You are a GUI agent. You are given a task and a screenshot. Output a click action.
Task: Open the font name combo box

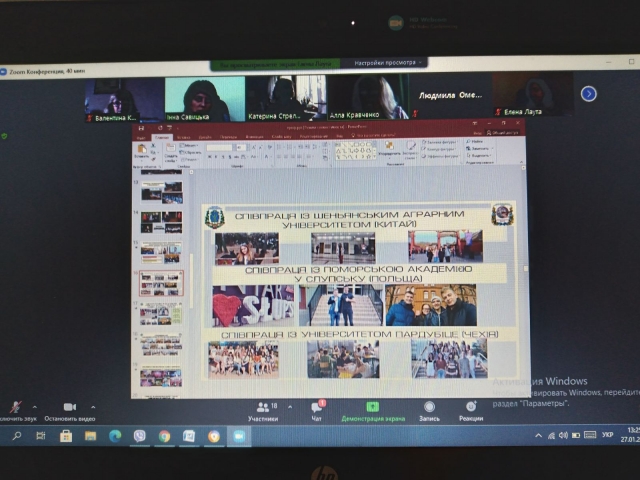220,148
